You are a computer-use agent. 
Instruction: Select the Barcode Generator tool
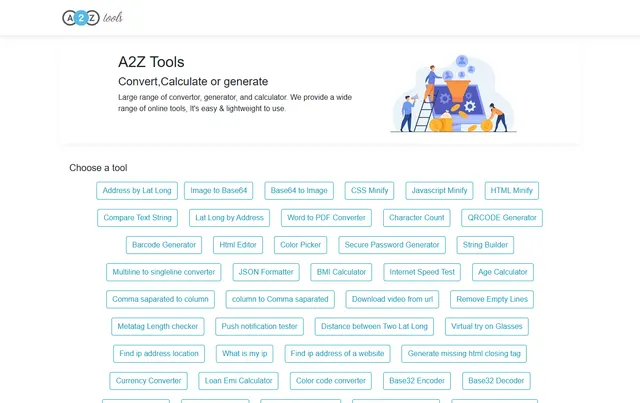click(x=164, y=245)
